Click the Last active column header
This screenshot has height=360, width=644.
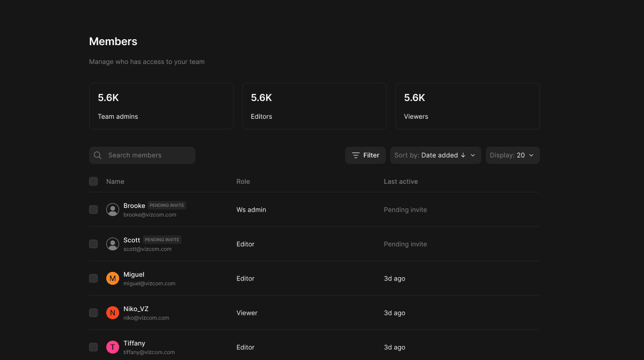click(x=401, y=182)
